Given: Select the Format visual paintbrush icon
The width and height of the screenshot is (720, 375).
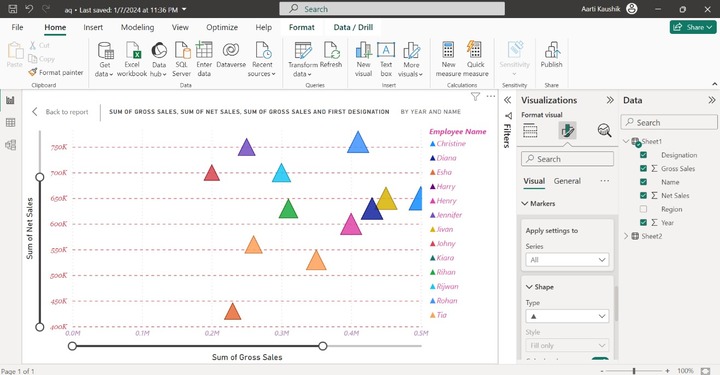Looking at the screenshot, I should click(568, 131).
